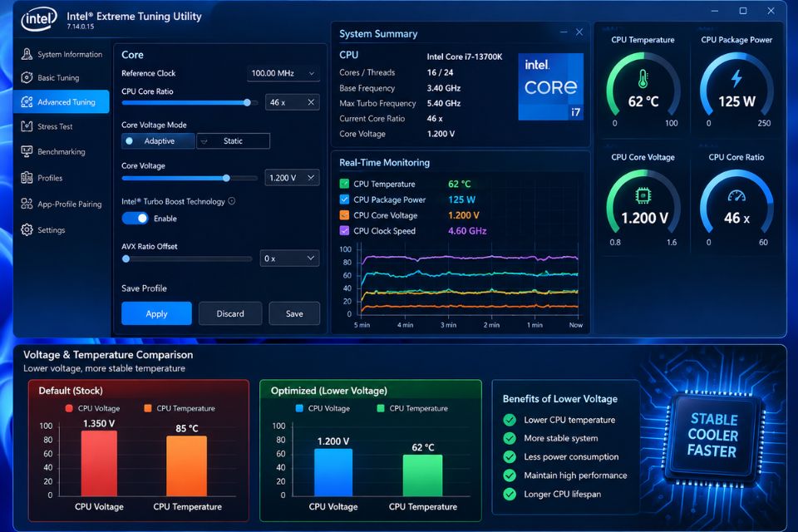
Task: Click the Maintain high performance check icon
Action: (510, 475)
